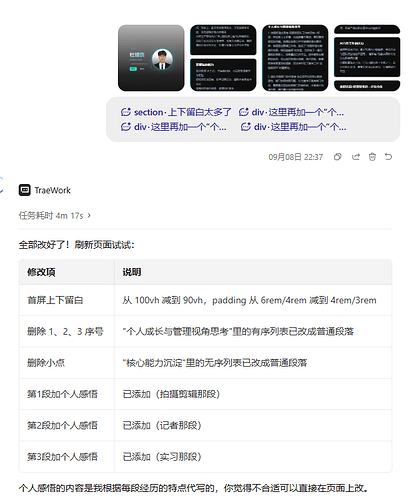
Task: Select the '第2段加个人感悟' cell
Action: pos(66,425)
